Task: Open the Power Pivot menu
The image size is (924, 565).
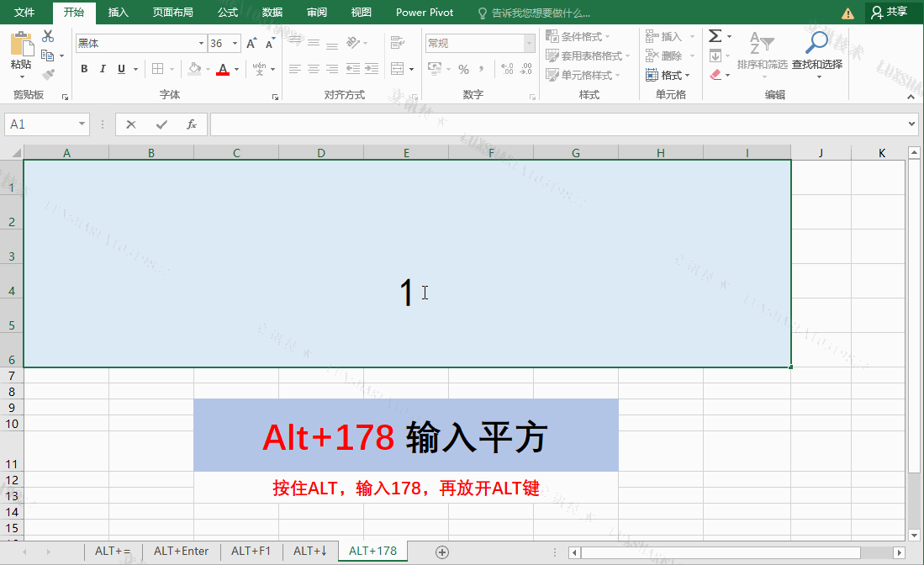Action: pos(424,13)
